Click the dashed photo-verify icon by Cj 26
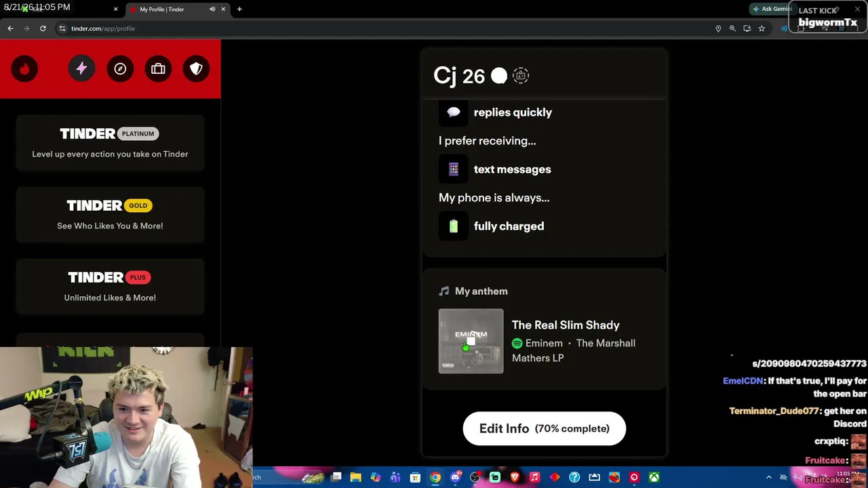The width and height of the screenshot is (868, 488). pos(521,76)
